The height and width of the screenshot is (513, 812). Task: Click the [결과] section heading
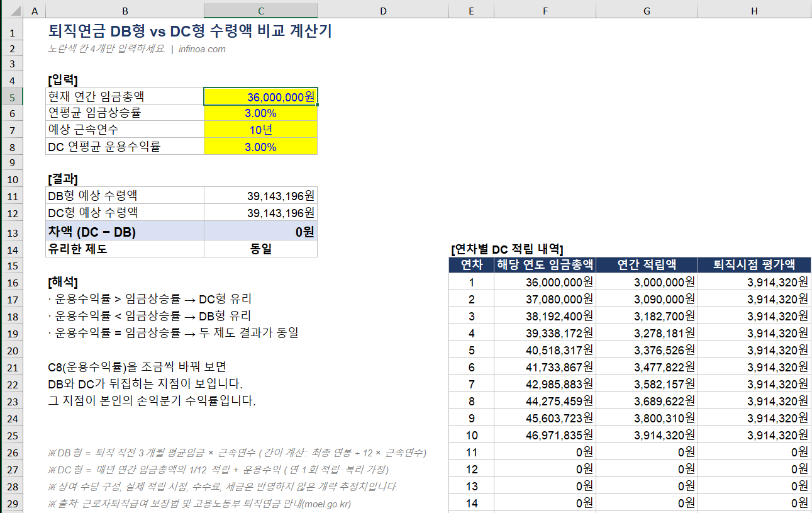(x=63, y=179)
